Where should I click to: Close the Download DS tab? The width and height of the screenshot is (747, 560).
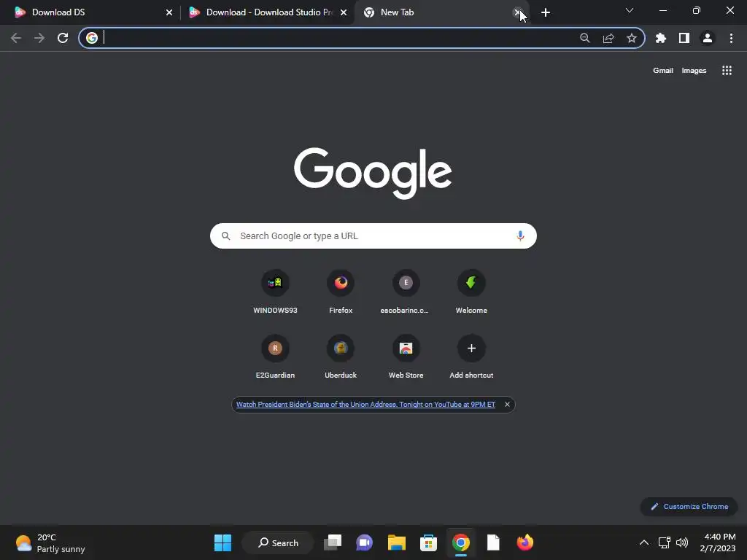(x=169, y=13)
